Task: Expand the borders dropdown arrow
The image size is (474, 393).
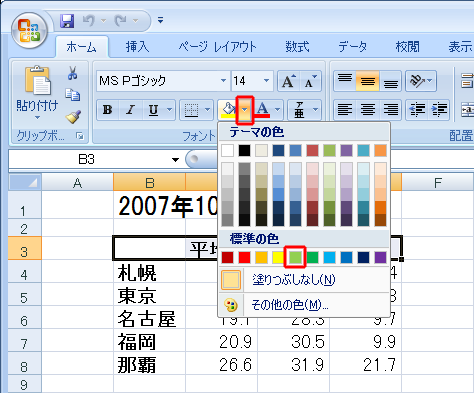Action: (208, 110)
